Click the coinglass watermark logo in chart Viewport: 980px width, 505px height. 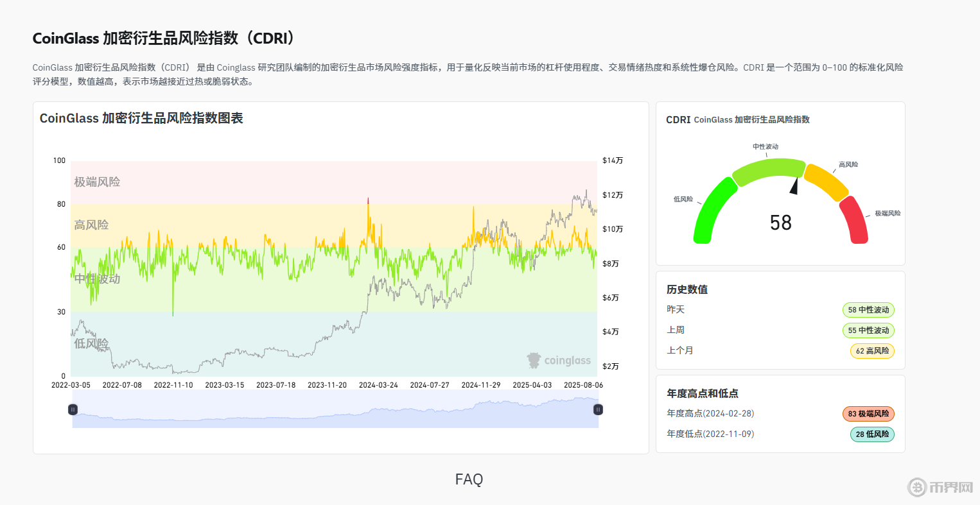pyautogui.click(x=559, y=361)
